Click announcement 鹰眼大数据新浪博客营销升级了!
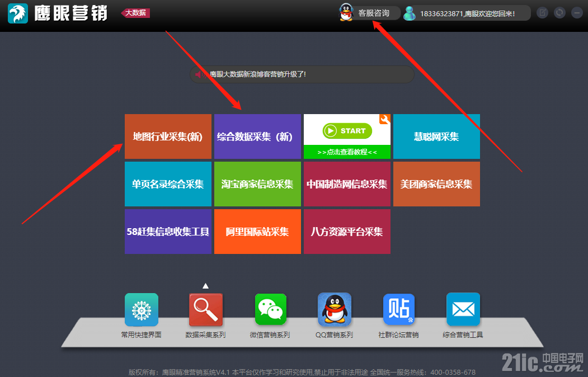Image resolution: width=588 pixels, height=377 pixels. point(257,74)
